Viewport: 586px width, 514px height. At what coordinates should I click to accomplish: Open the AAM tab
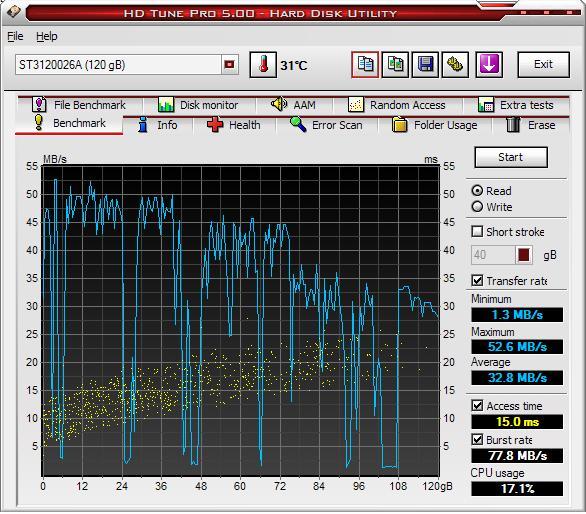(x=294, y=105)
